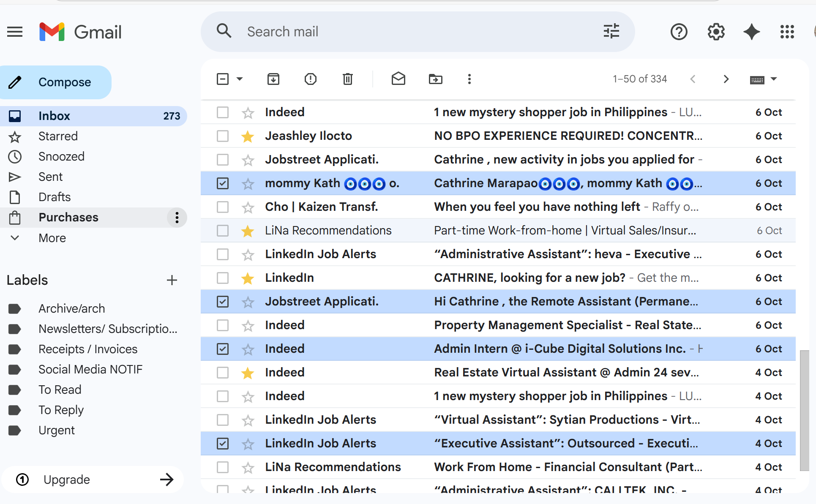
Task: Open the Starred folder
Action: (x=58, y=136)
